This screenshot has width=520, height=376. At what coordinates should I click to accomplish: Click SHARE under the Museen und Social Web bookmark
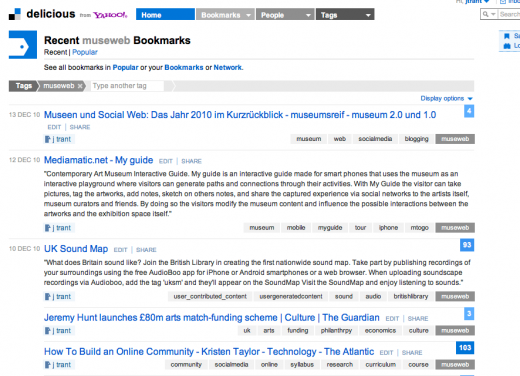pyautogui.click(x=80, y=127)
